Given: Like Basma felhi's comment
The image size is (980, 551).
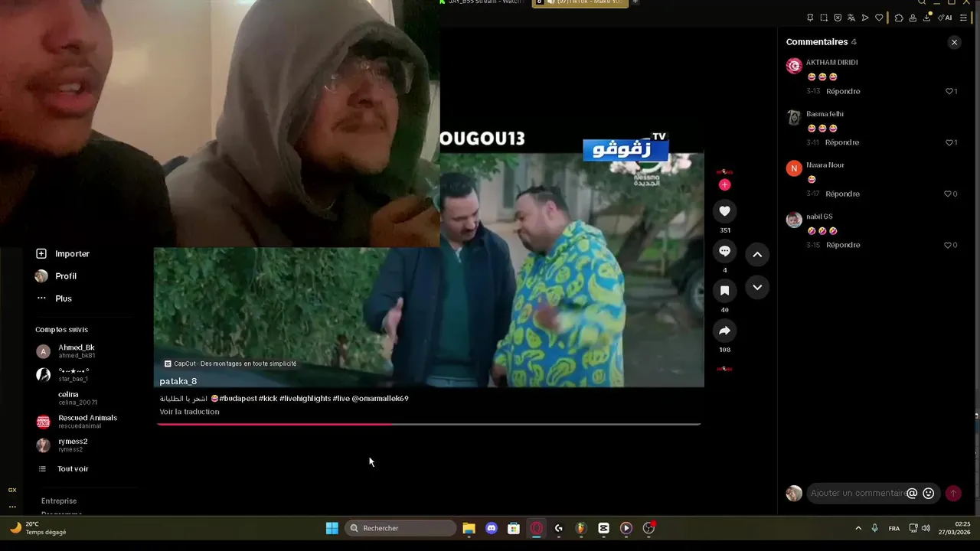Looking at the screenshot, I should coord(951,142).
